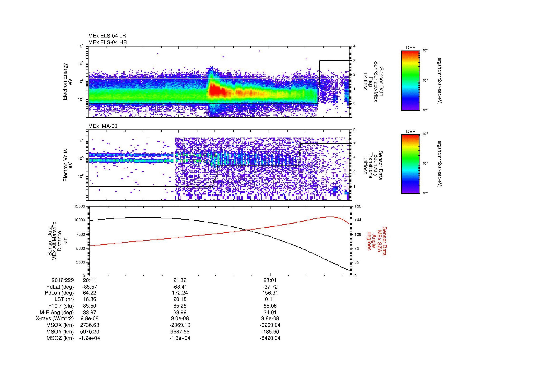The height and width of the screenshot is (392, 555).
Task: Click the MSOX value 2736.63
Action: [90, 325]
